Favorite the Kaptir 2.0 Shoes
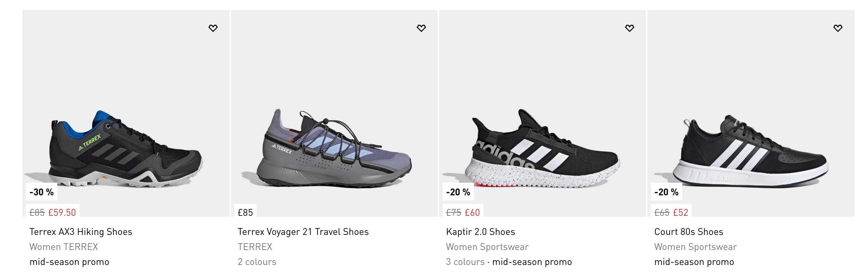The image size is (868, 280). [x=629, y=28]
